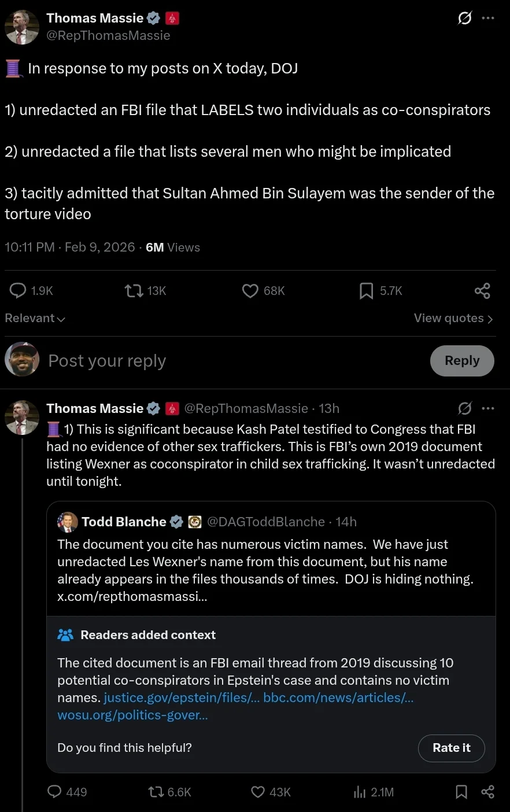Open replies on the 1.9K comment icon
This screenshot has width=510, height=812.
click(19, 290)
